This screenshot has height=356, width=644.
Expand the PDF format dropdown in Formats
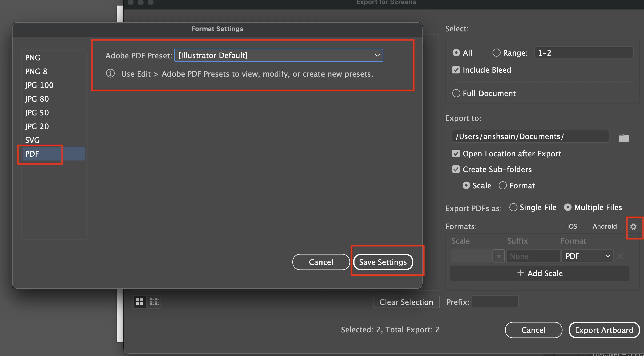587,256
